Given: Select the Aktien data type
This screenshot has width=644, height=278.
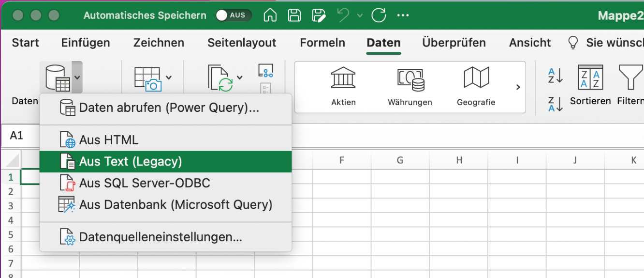Looking at the screenshot, I should tap(344, 86).
